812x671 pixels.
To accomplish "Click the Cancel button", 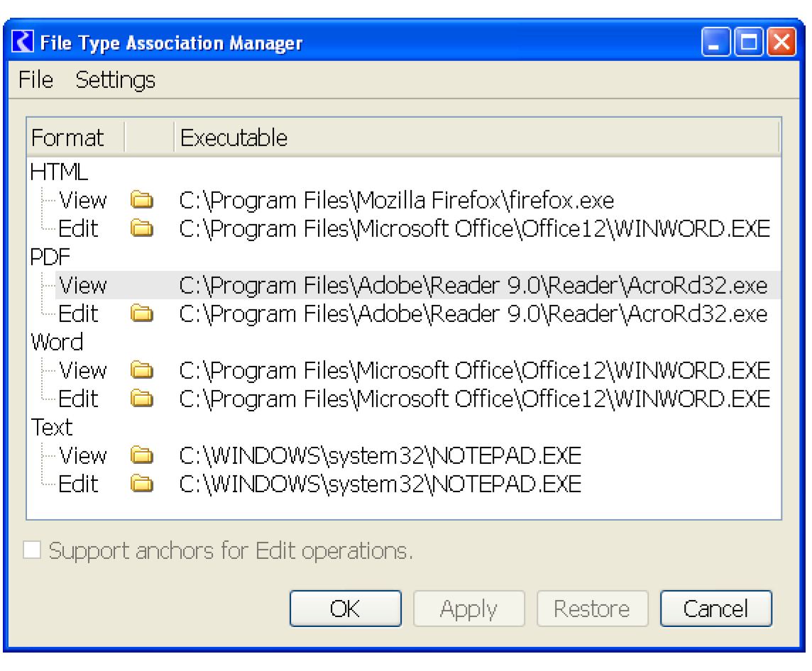I will [715, 609].
